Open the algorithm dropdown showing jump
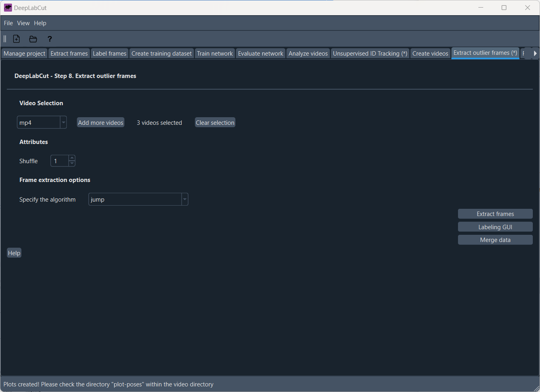Screen dimensions: 540x392 [x=138, y=199]
